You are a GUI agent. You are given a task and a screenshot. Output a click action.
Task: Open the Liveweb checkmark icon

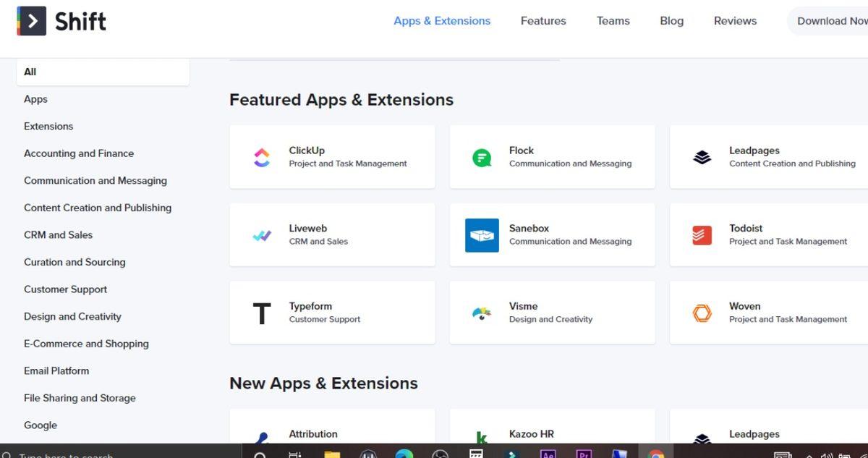[262, 235]
